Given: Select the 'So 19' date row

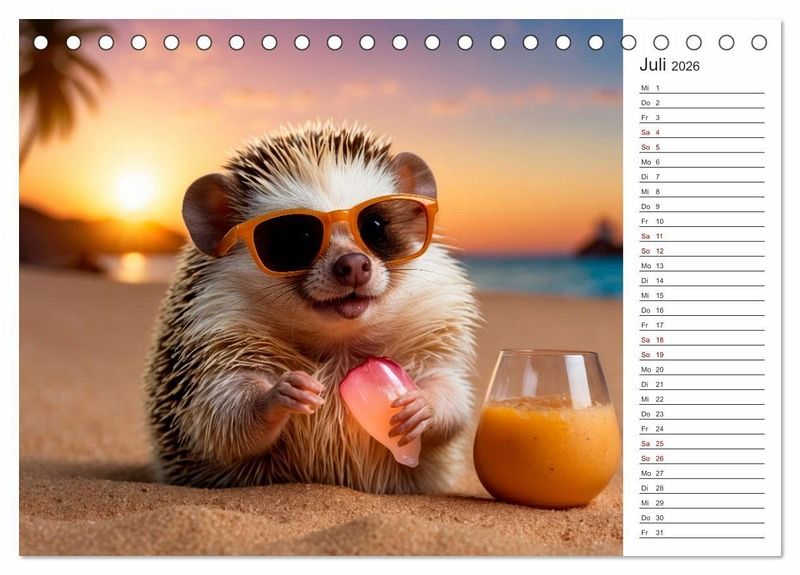Looking at the screenshot, I should pos(702,354).
